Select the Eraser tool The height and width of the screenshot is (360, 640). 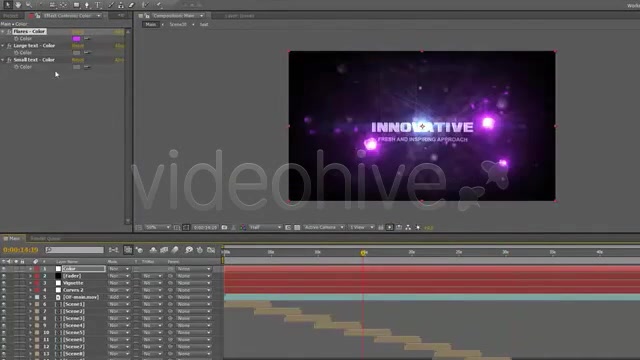131,5
